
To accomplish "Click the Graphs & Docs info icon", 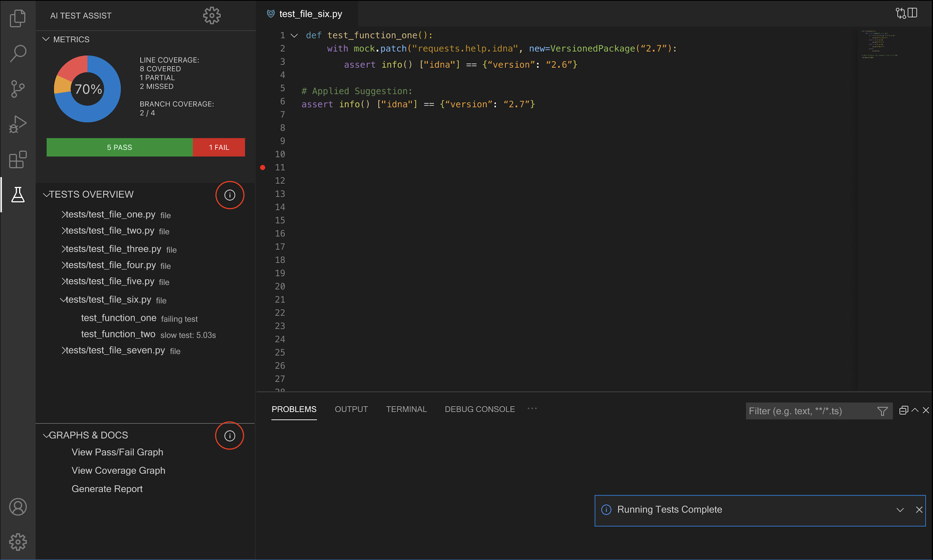I will (229, 435).
